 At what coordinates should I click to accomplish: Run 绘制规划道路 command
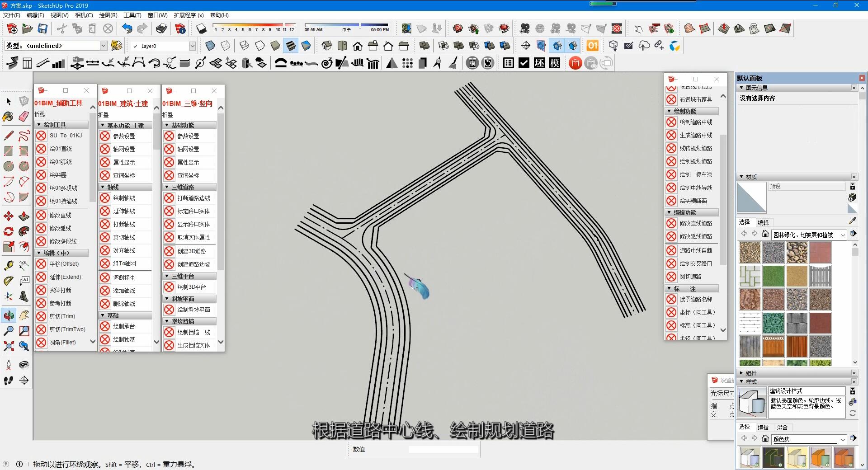point(696,161)
